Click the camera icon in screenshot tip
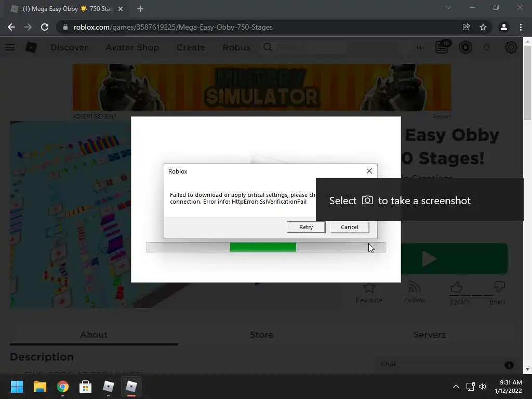The width and height of the screenshot is (532, 399). [x=367, y=200]
